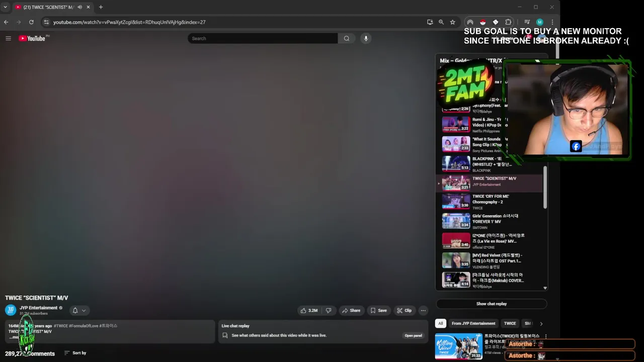Viewport: 644px width, 362px height.
Task: Reload the current page
Action: point(31,22)
